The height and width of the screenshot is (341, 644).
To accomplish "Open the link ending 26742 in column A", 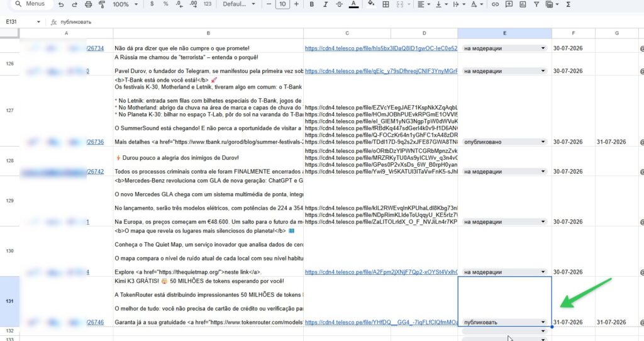I will (x=96, y=171).
